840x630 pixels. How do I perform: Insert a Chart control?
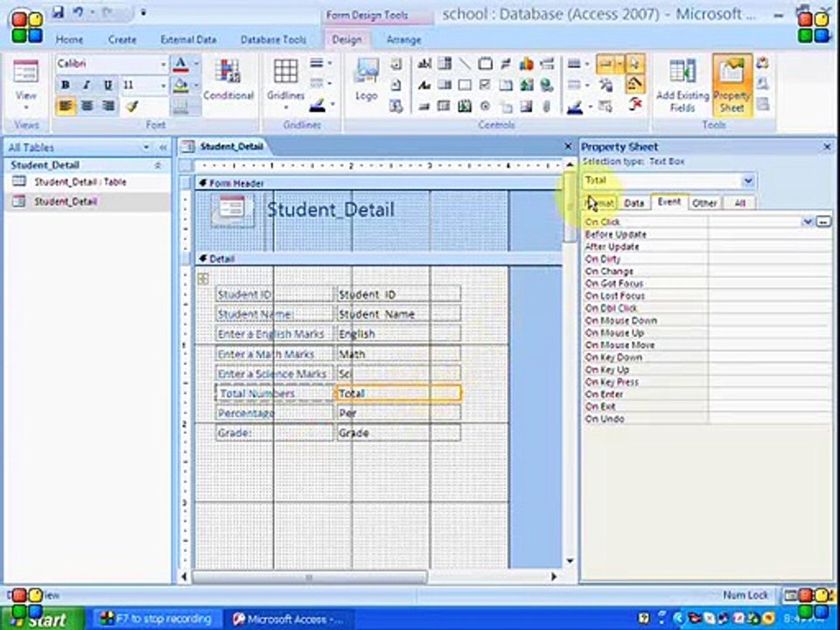coord(526,64)
